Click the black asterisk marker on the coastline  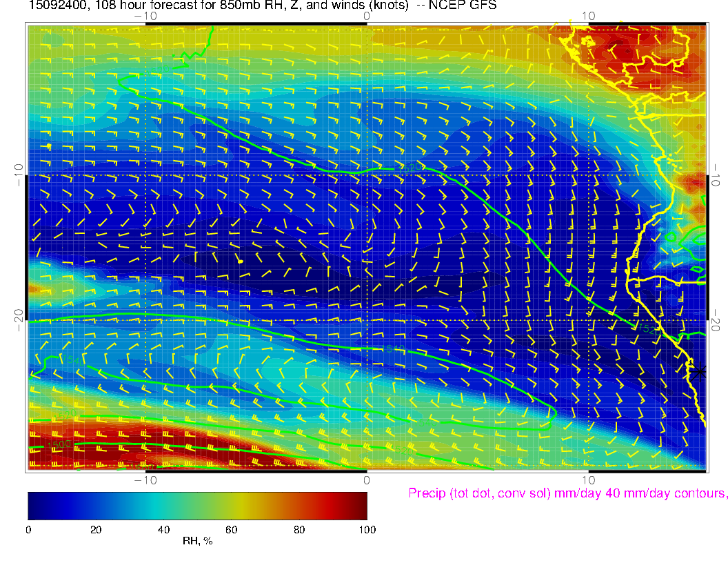699,371
